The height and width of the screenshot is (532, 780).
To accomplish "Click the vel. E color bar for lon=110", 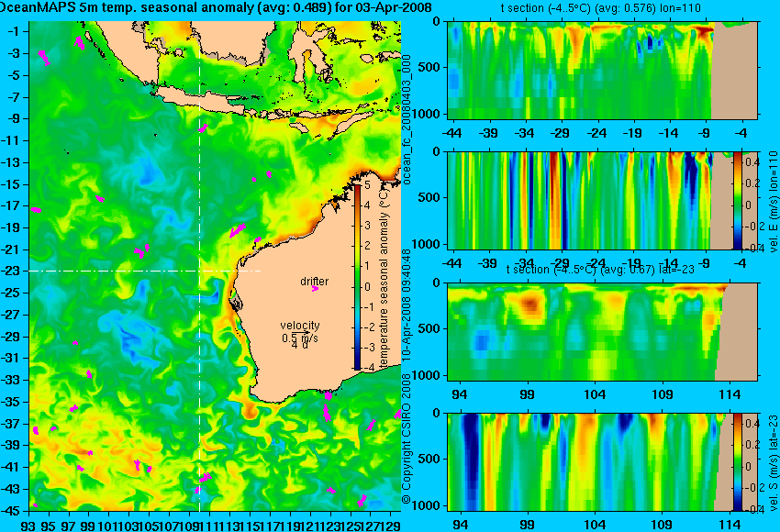I will (738, 200).
